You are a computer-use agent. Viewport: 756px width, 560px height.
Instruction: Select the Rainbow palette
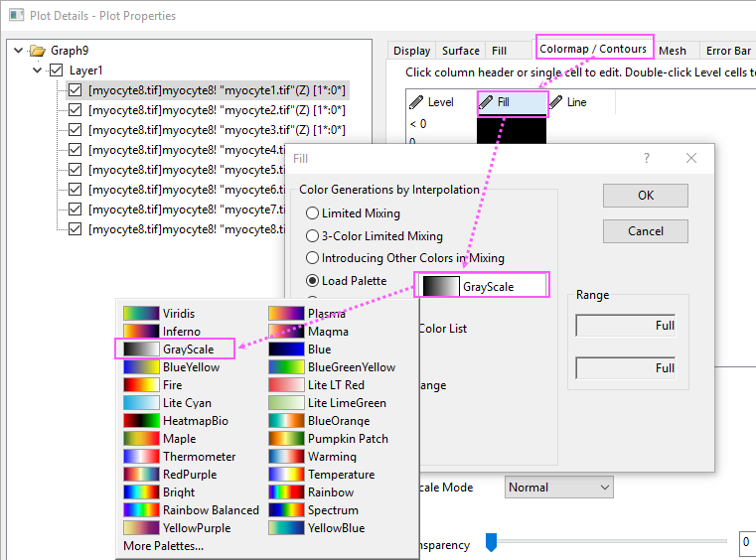click(x=311, y=491)
